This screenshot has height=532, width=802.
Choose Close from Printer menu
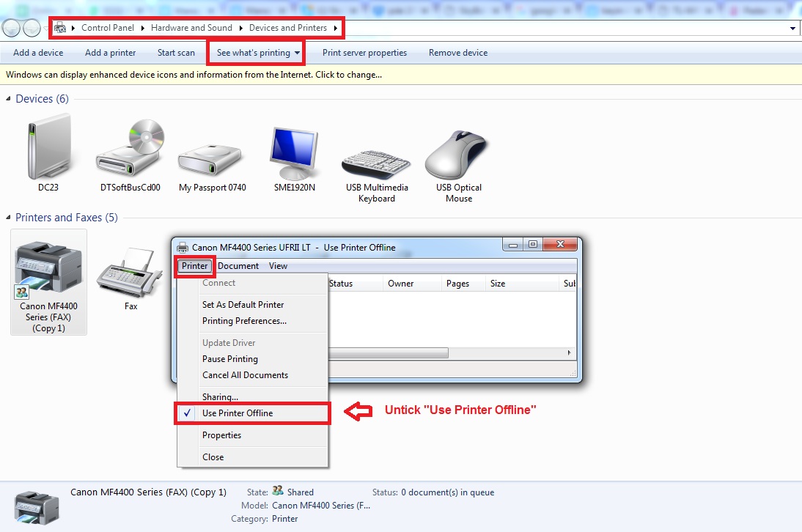coord(252,457)
